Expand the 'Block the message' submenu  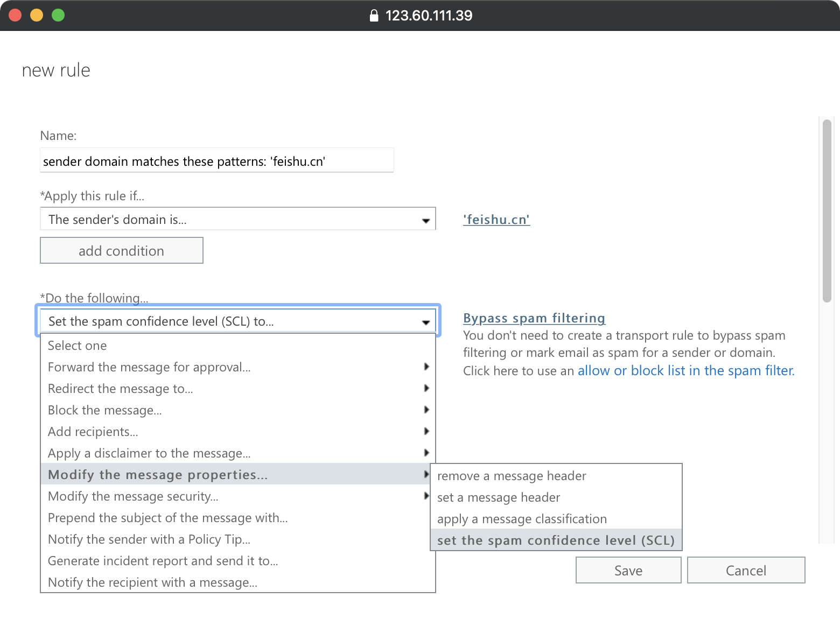pos(426,410)
